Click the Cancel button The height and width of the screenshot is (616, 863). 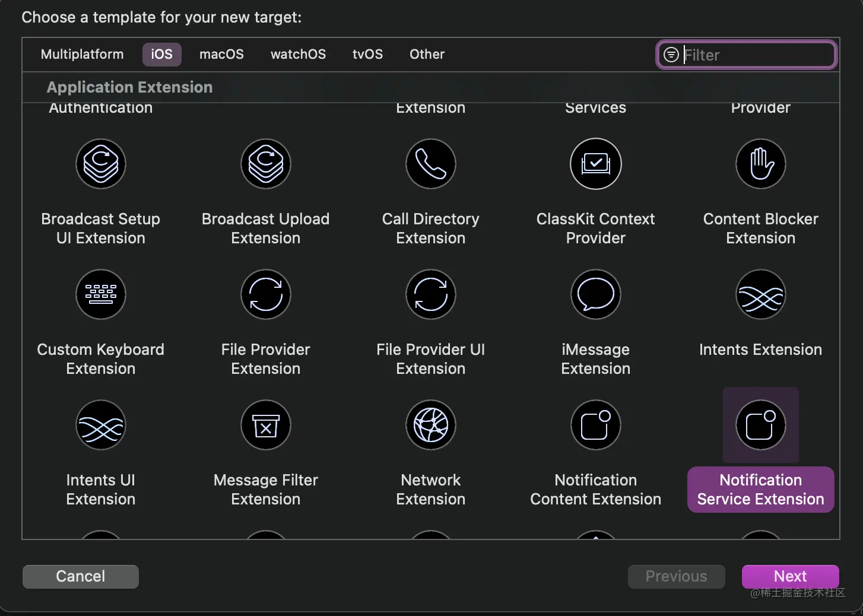point(81,576)
